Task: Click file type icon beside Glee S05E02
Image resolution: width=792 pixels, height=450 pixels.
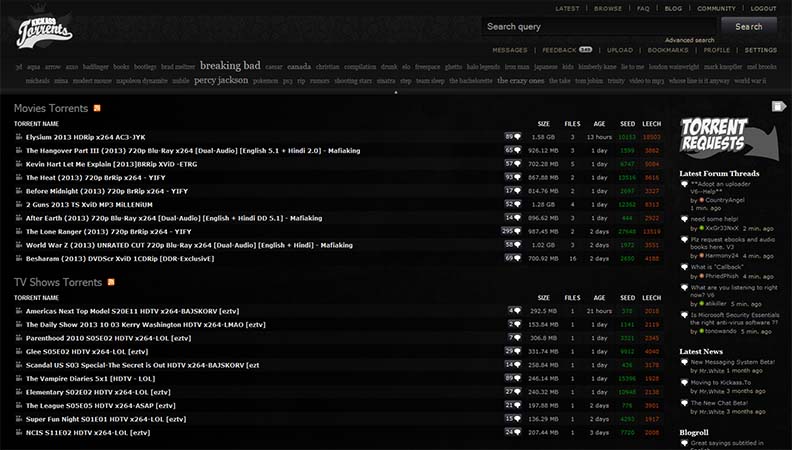Action: coord(19,352)
